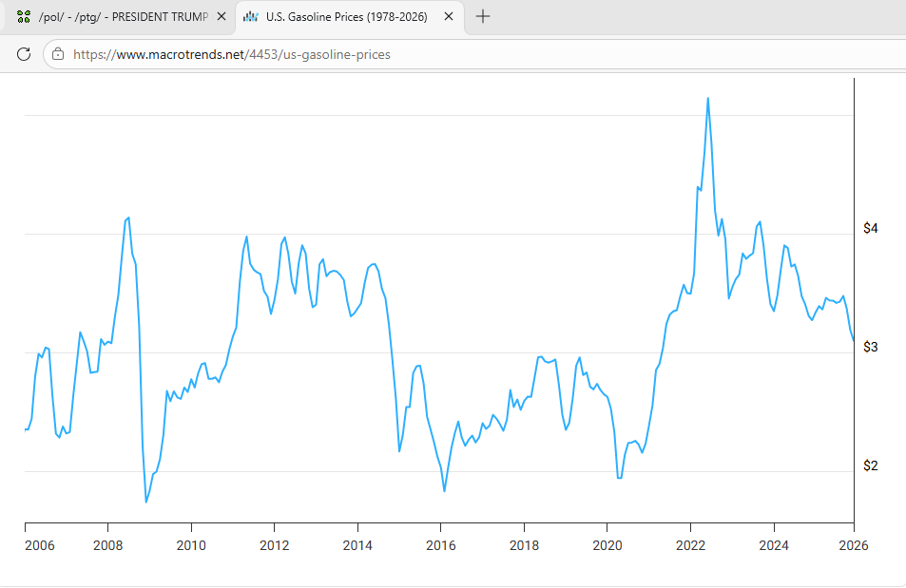Click the $3 y-axis label

[x=871, y=347]
